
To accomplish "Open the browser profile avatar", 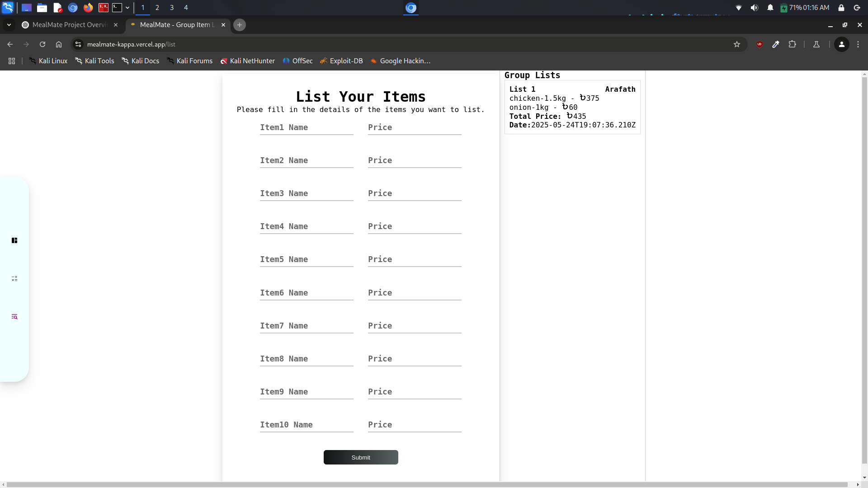I will click(x=842, y=44).
